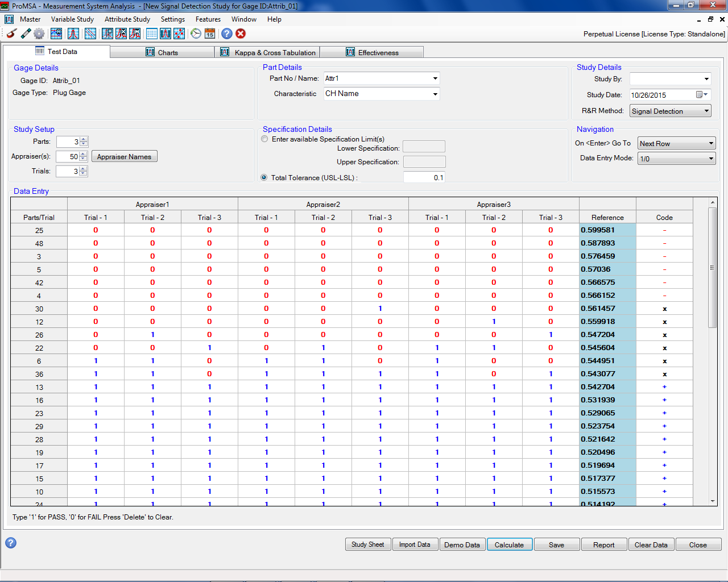Open the Variable Study menu
The image size is (728, 582).
(x=72, y=19)
